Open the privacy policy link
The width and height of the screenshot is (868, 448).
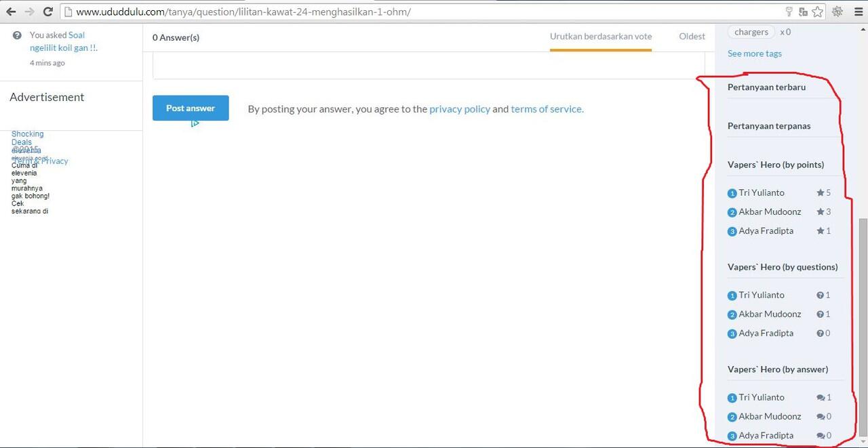tap(460, 109)
